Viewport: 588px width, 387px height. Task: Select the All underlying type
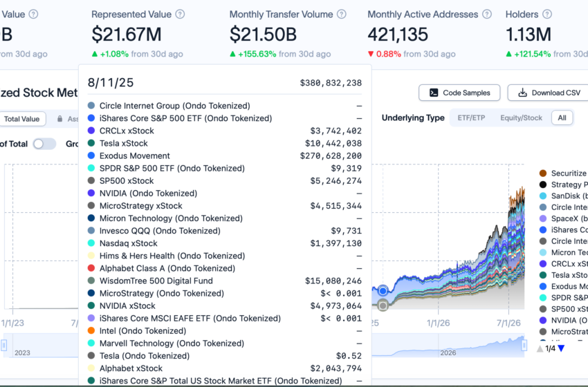tap(562, 117)
